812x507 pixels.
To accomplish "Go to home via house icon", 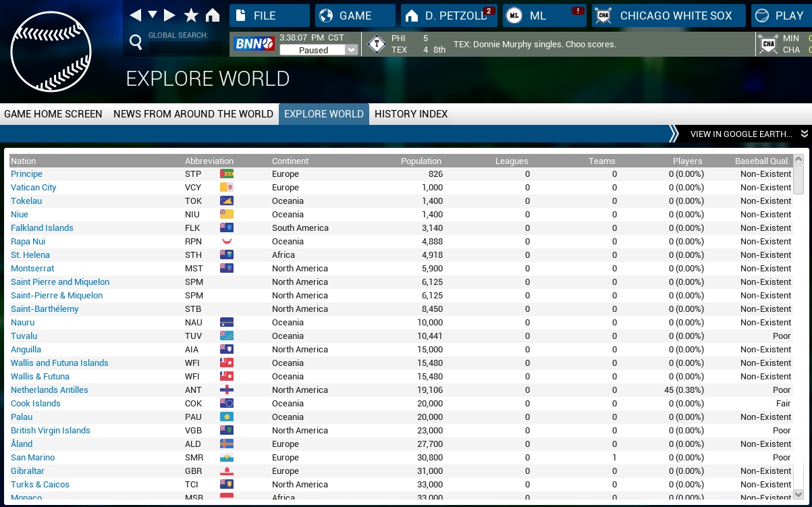I will [x=213, y=15].
